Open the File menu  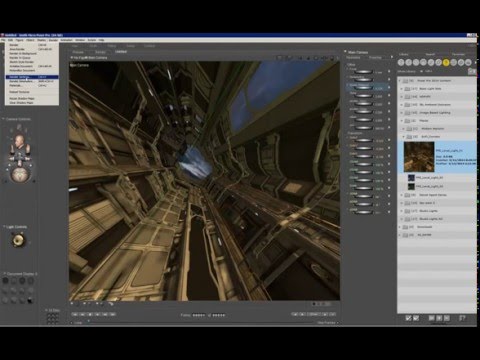click(x=3, y=40)
